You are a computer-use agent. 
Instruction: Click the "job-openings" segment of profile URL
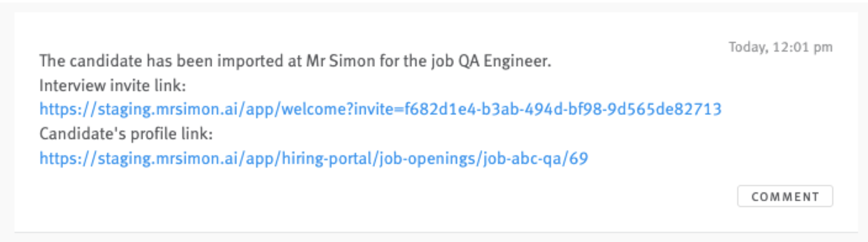pos(428,159)
